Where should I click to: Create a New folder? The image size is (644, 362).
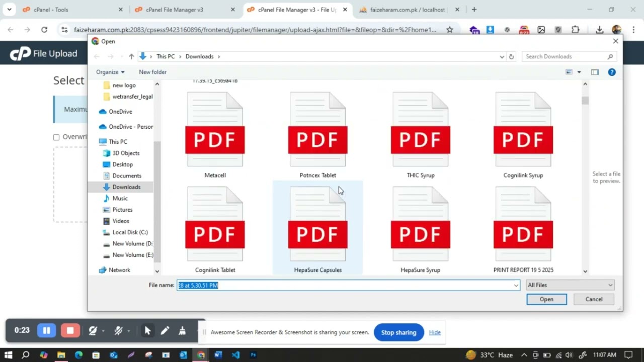coord(152,72)
